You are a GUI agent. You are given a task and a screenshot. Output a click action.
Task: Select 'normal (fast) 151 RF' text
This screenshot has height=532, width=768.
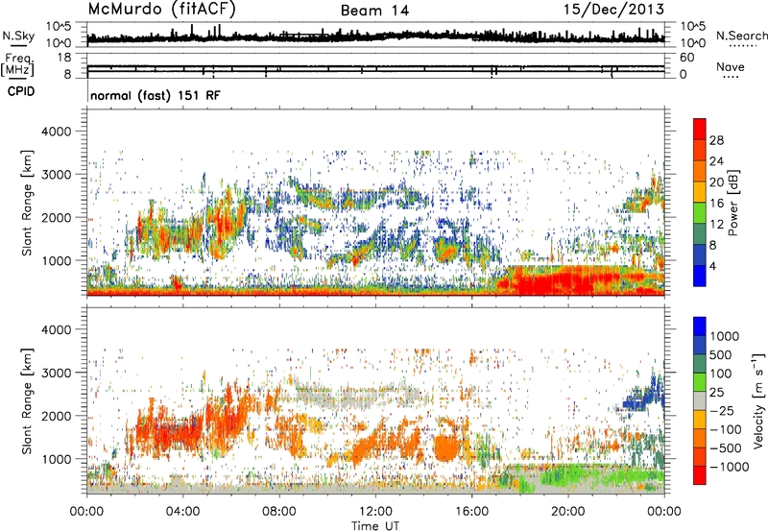coord(156,95)
